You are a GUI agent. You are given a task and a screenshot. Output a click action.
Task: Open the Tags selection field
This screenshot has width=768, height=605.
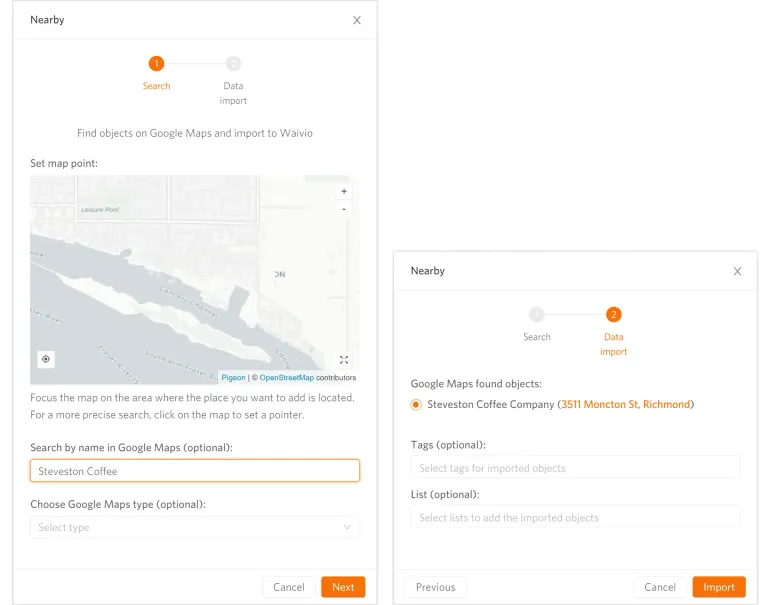[575, 468]
